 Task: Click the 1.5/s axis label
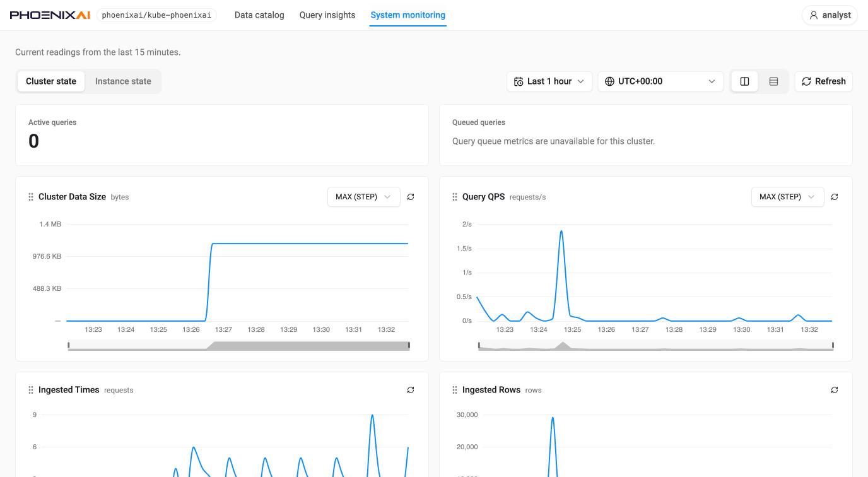pos(464,249)
